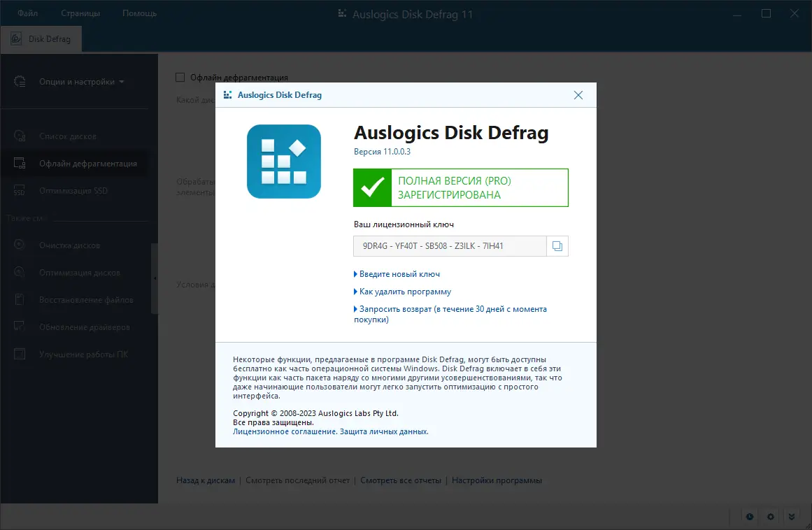Open 'Оптимизация SSD' in the sidebar
Viewport: 812px width, 530px height.
[x=73, y=190]
